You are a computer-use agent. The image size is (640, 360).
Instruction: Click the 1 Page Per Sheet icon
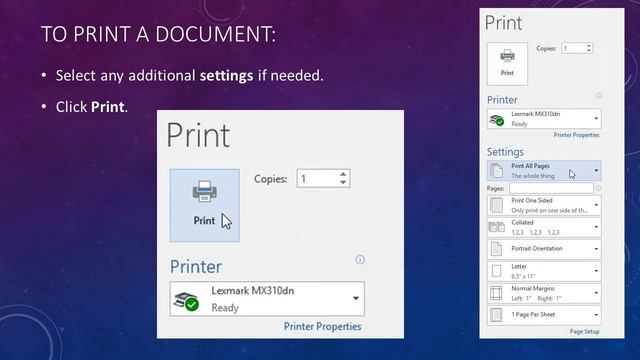pos(496,315)
